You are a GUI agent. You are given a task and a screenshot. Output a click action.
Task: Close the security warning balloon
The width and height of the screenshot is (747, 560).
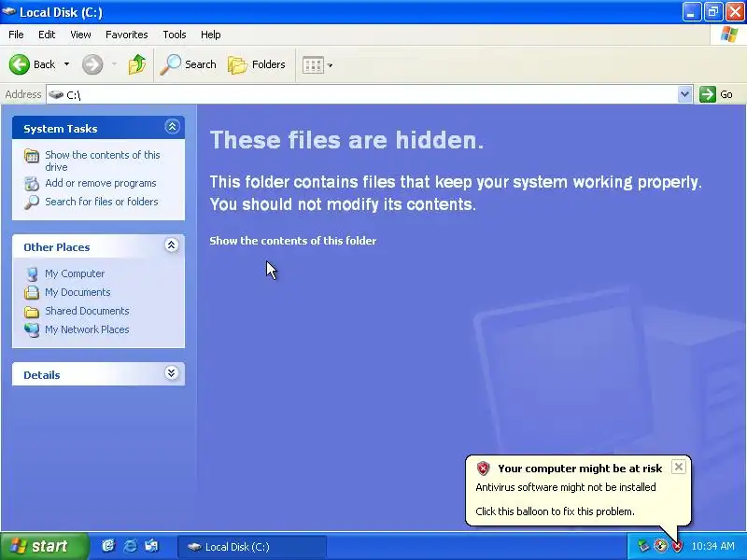[679, 467]
